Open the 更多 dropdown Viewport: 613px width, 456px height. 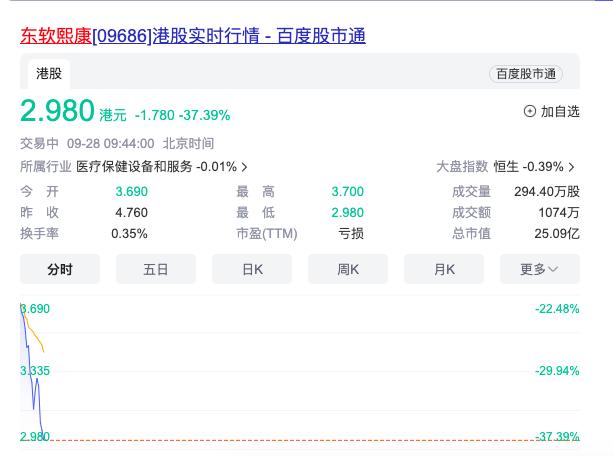pos(540,269)
